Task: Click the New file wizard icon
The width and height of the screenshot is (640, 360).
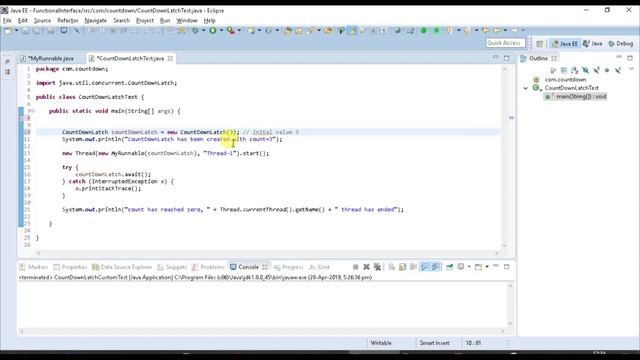Action: click(x=8, y=31)
